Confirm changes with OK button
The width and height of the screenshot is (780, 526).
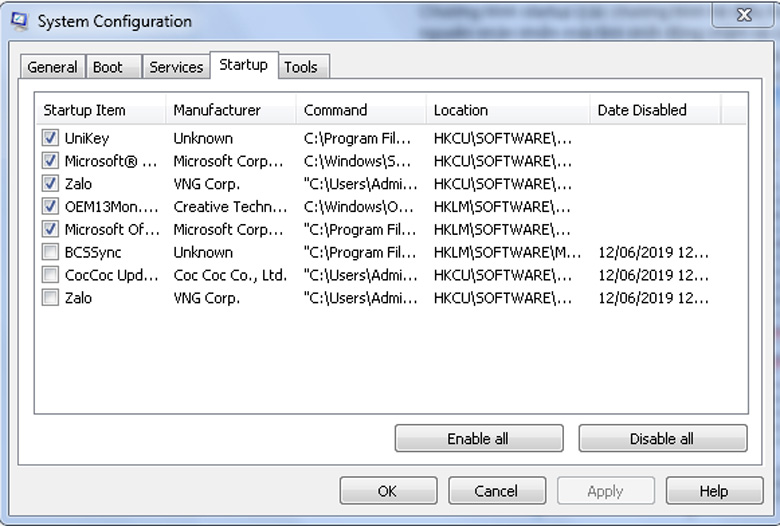point(387,491)
